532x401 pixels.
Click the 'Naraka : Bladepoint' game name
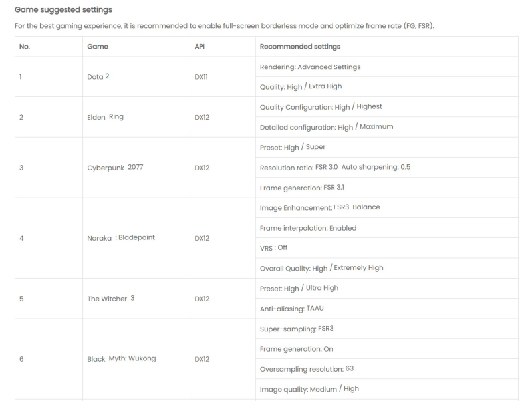click(x=121, y=238)
